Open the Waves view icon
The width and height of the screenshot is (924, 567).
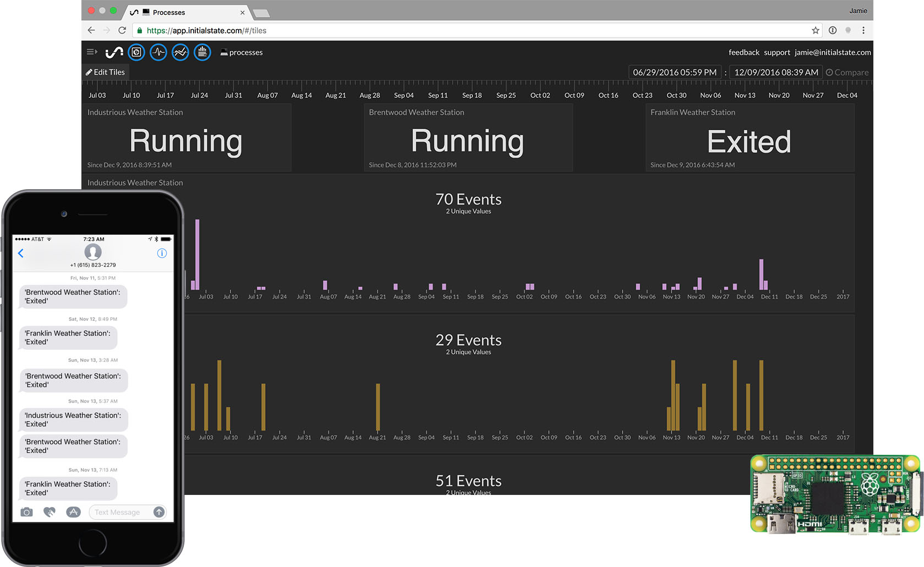pyautogui.click(x=158, y=52)
